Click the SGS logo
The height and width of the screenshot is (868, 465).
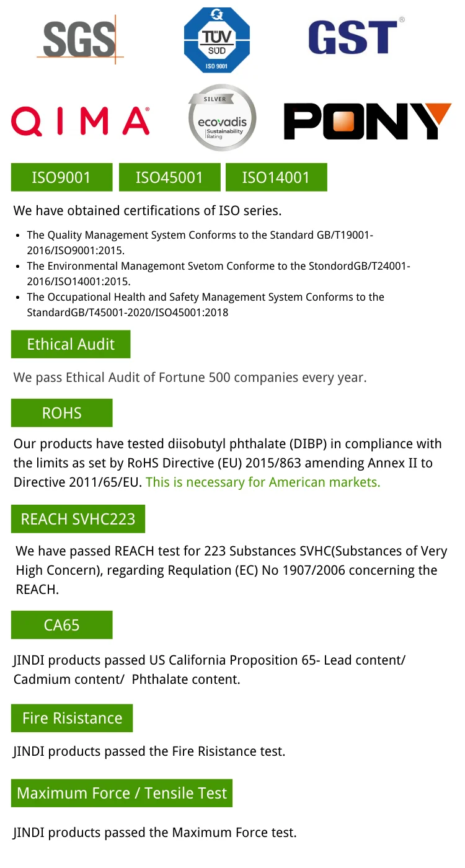pos(79,40)
